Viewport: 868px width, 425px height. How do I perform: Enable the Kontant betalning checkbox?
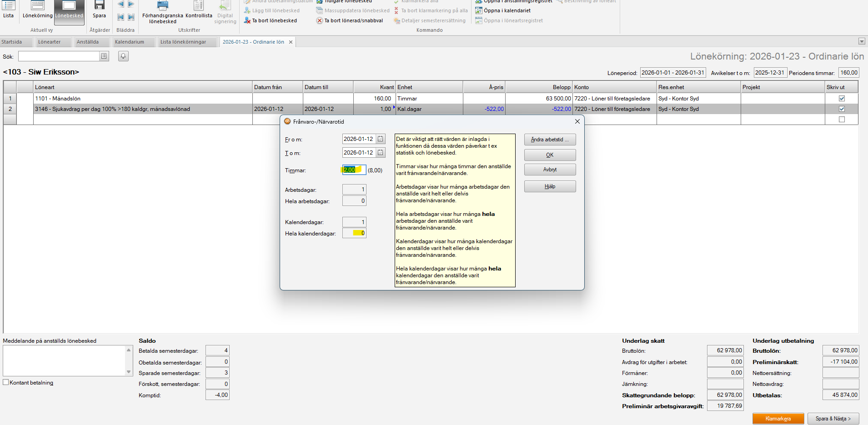coord(6,382)
